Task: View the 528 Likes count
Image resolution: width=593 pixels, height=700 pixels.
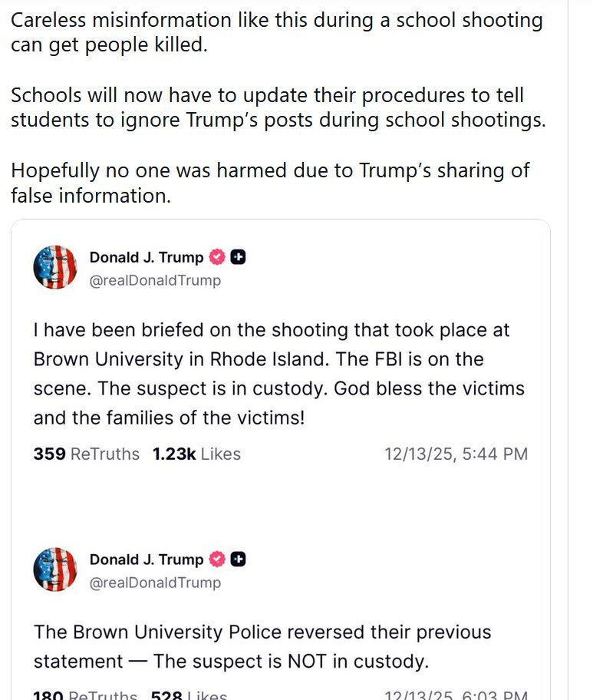Action: [x=189, y=695]
